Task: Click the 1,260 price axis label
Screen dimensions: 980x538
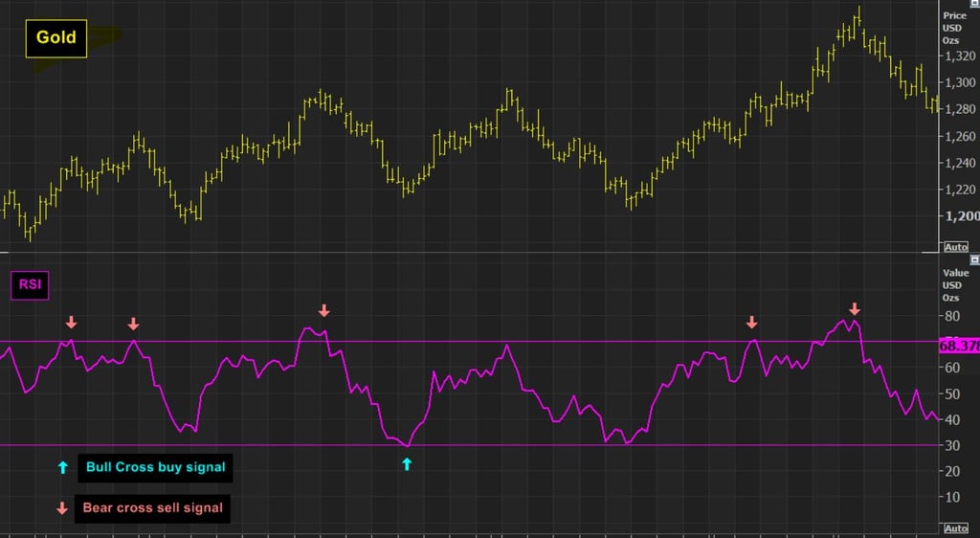Action: pos(960,136)
